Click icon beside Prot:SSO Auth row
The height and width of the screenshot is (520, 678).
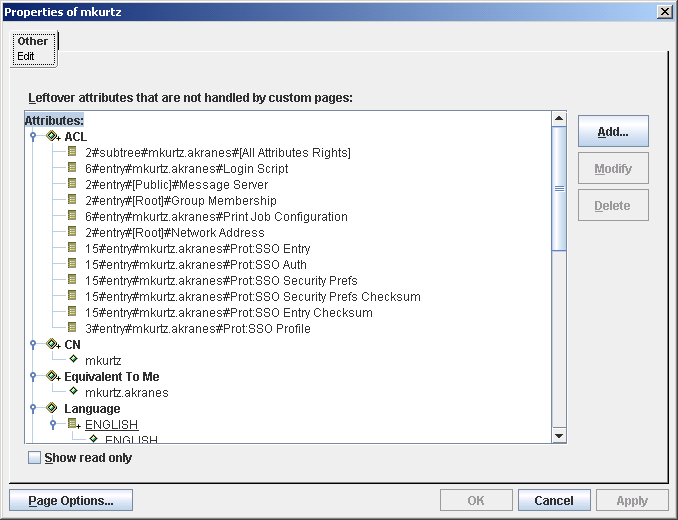click(x=72, y=263)
